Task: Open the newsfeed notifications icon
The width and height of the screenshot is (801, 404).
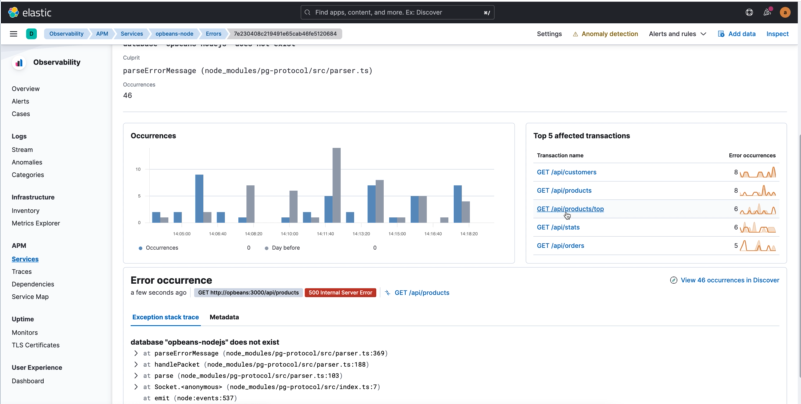Action: coord(768,12)
